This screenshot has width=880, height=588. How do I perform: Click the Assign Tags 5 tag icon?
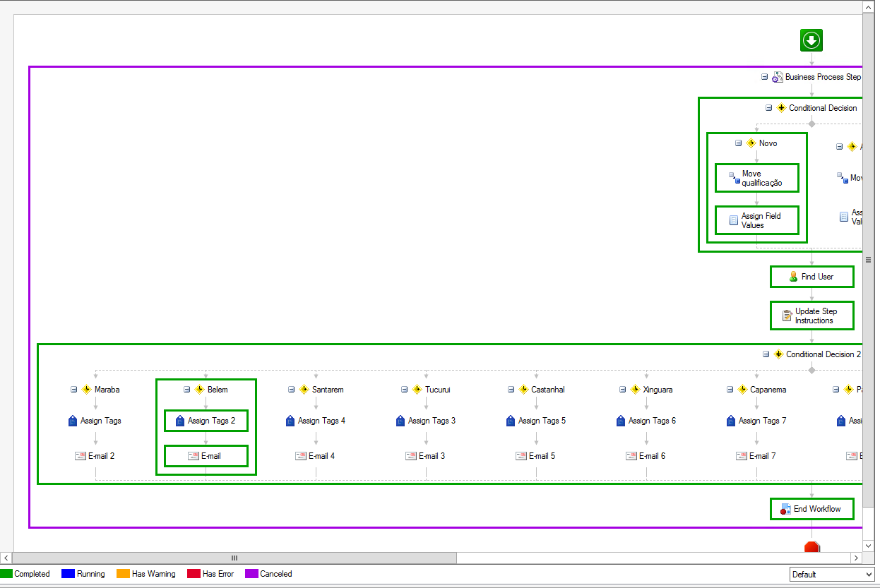510,421
